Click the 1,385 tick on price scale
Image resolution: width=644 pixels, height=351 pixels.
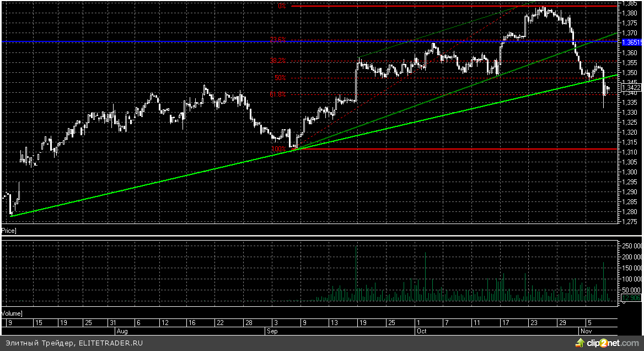(631, 3)
